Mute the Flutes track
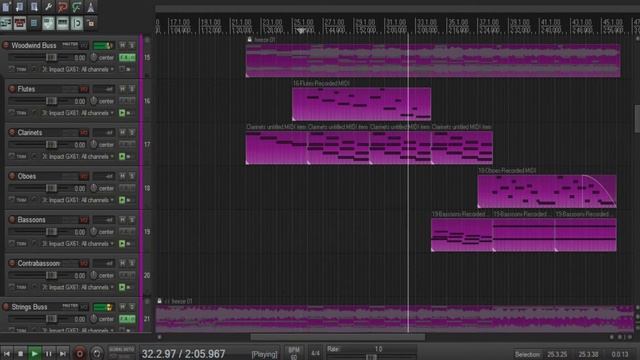 click(x=122, y=89)
